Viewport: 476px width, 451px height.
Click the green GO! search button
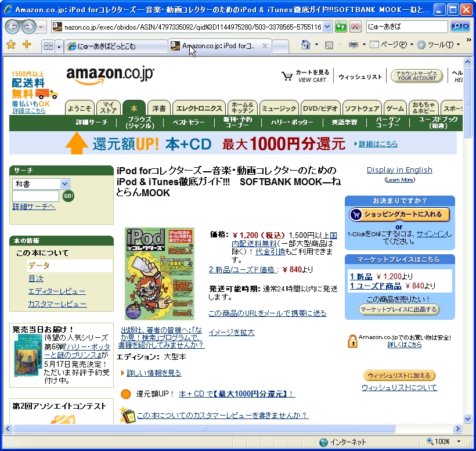click(x=68, y=196)
